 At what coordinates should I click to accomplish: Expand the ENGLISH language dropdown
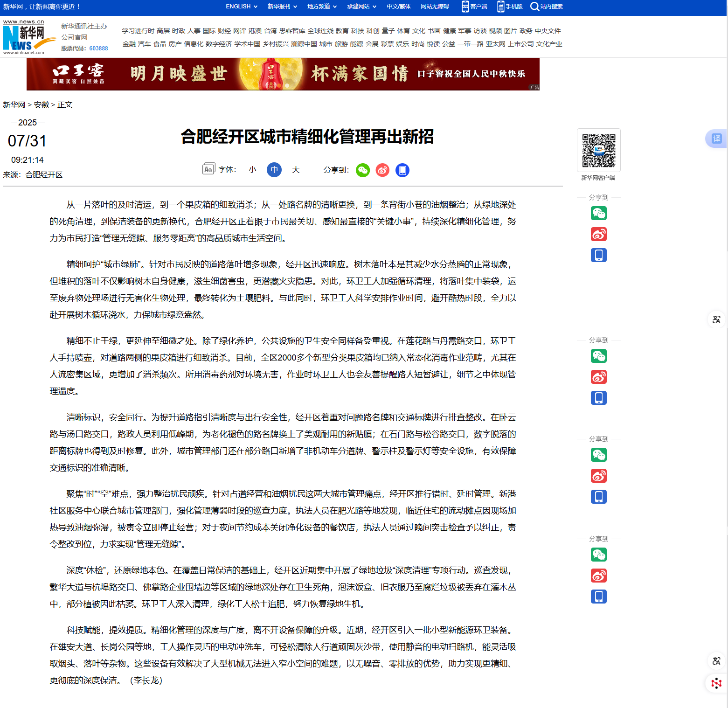241,7
